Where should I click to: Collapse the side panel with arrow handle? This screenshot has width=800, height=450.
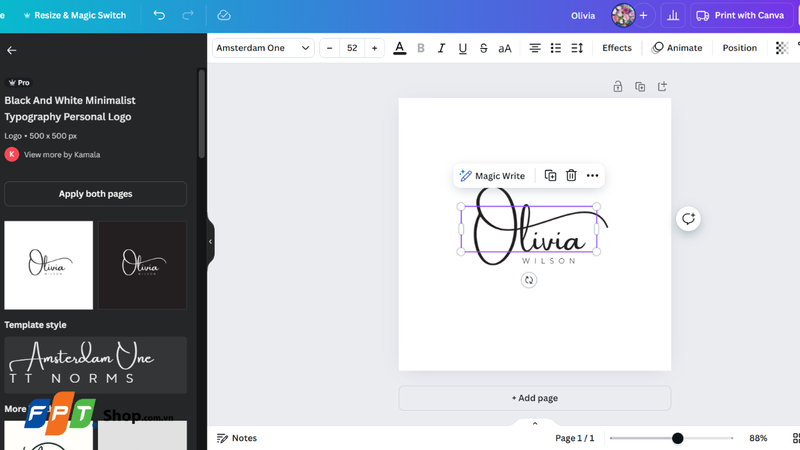pos(210,242)
